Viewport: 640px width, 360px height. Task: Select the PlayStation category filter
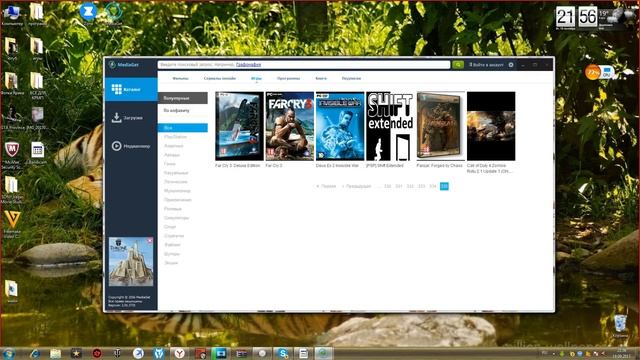(x=176, y=137)
